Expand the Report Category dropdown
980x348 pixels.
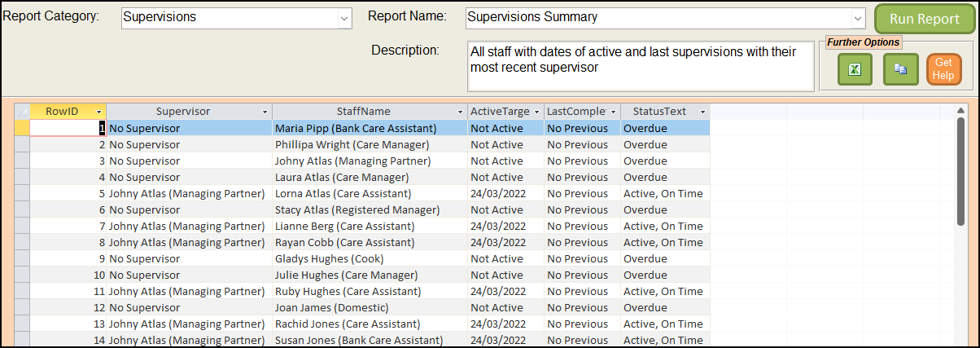click(343, 18)
